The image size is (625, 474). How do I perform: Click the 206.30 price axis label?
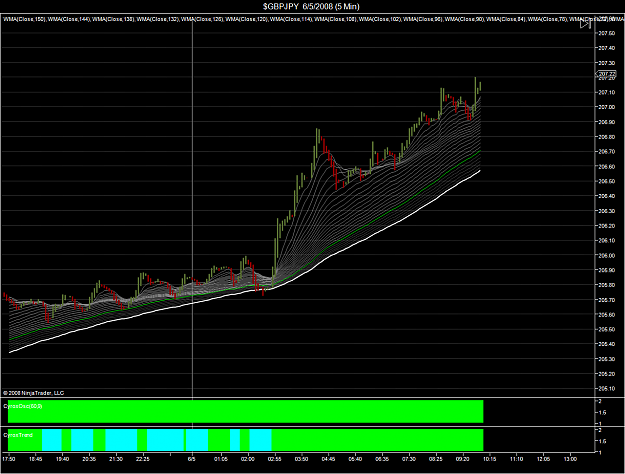coord(607,211)
